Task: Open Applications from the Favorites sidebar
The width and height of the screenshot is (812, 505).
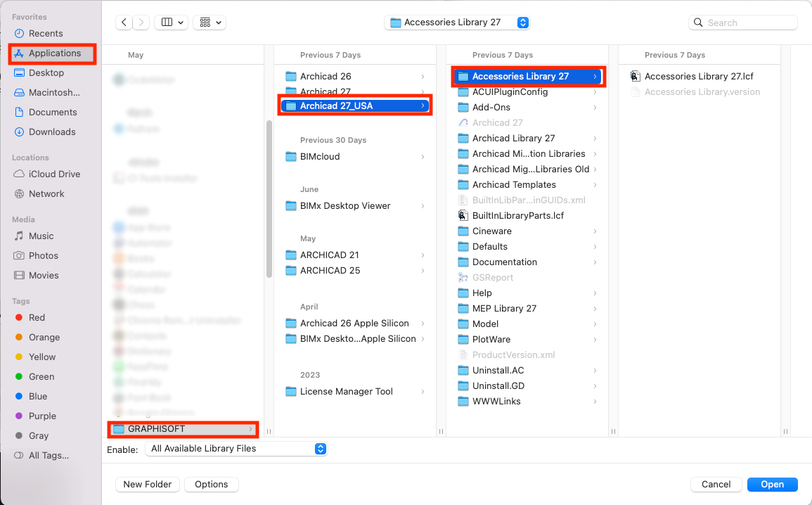Action: click(53, 53)
